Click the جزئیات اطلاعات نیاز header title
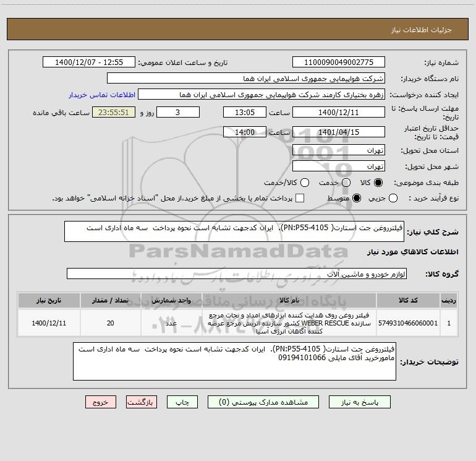 422,30
